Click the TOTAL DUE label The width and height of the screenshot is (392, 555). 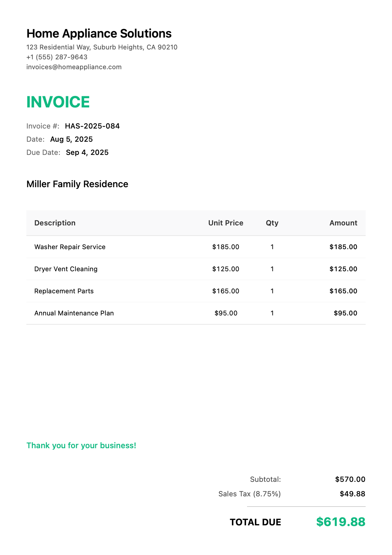[x=256, y=522]
